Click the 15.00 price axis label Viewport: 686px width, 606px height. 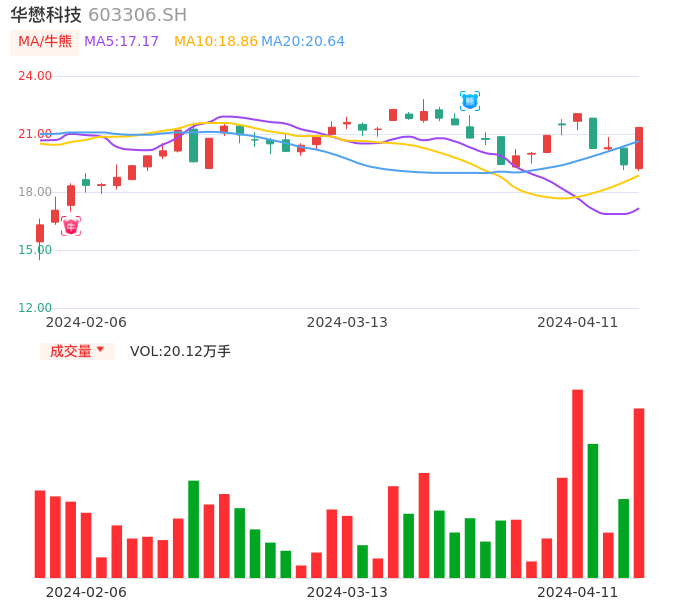pyautogui.click(x=35, y=250)
